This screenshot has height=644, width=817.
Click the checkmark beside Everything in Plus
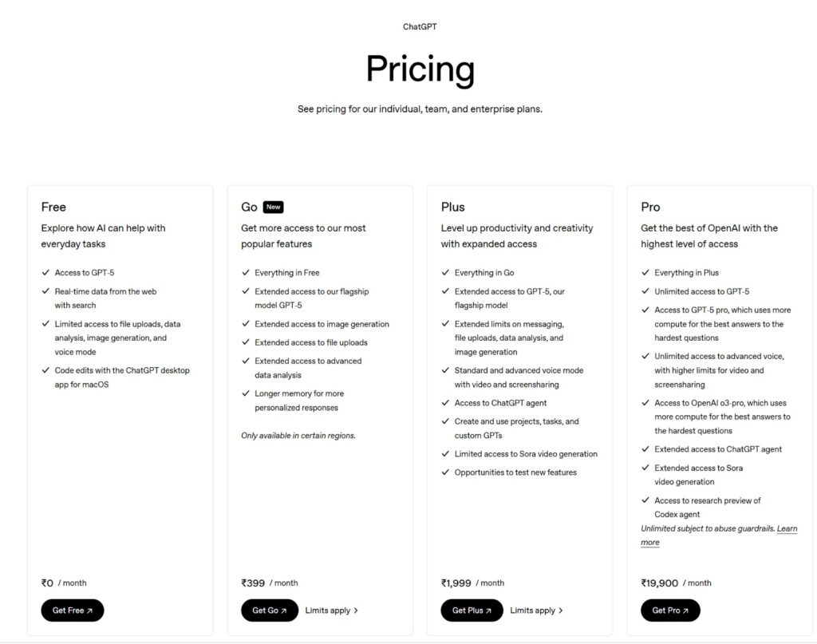pos(645,273)
